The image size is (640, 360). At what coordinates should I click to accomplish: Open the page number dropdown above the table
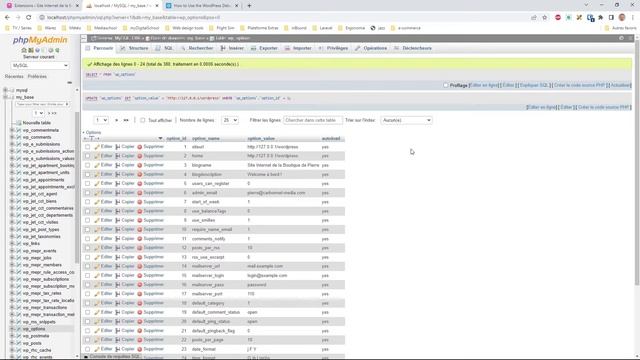pyautogui.click(x=101, y=120)
